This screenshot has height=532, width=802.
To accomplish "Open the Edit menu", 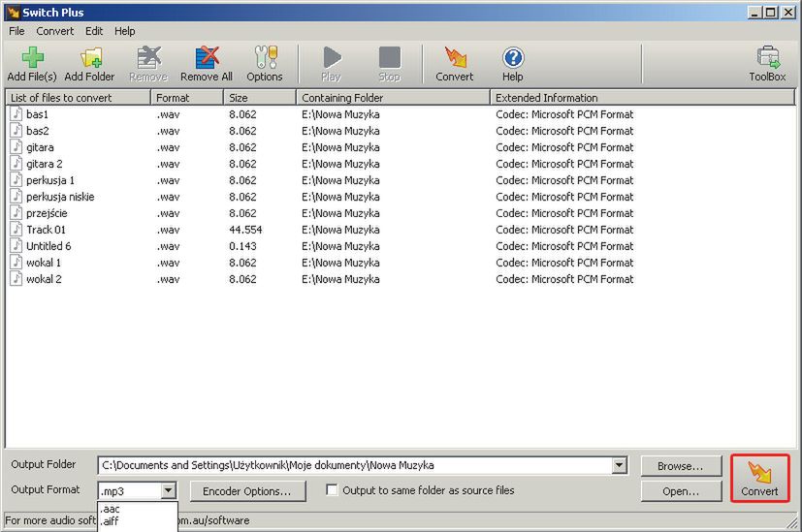I will click(94, 31).
